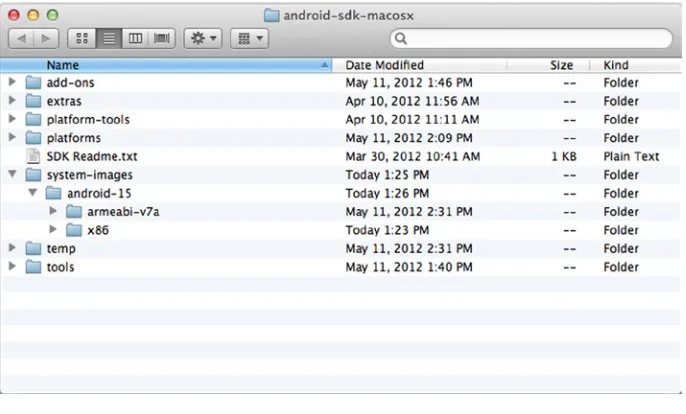Zoom the window with the green button
The image size is (686, 414).
pos(52,15)
